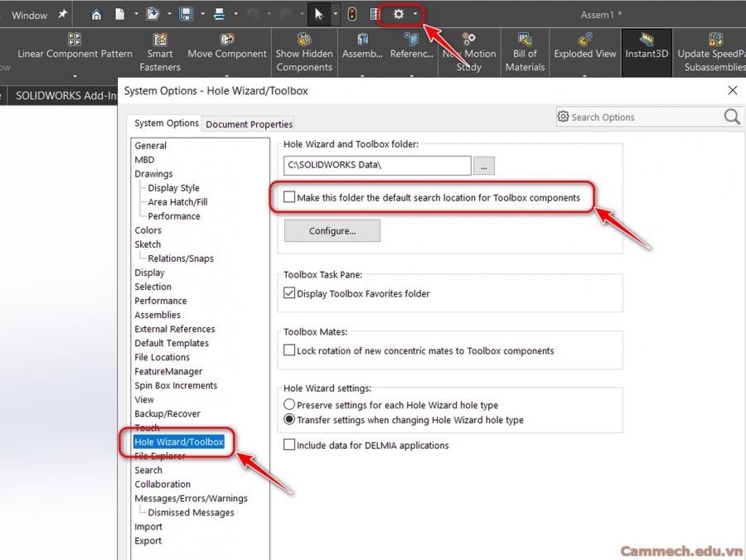Expand Linear Component Pattern dropdown arrow
The width and height of the screenshot is (746, 560).
pyautogui.click(x=75, y=75)
